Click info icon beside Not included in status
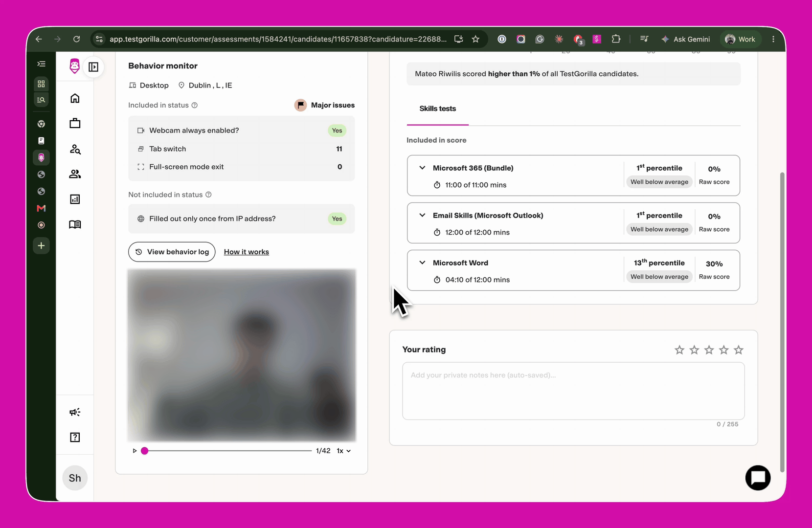This screenshot has width=812, height=528. [x=208, y=195]
